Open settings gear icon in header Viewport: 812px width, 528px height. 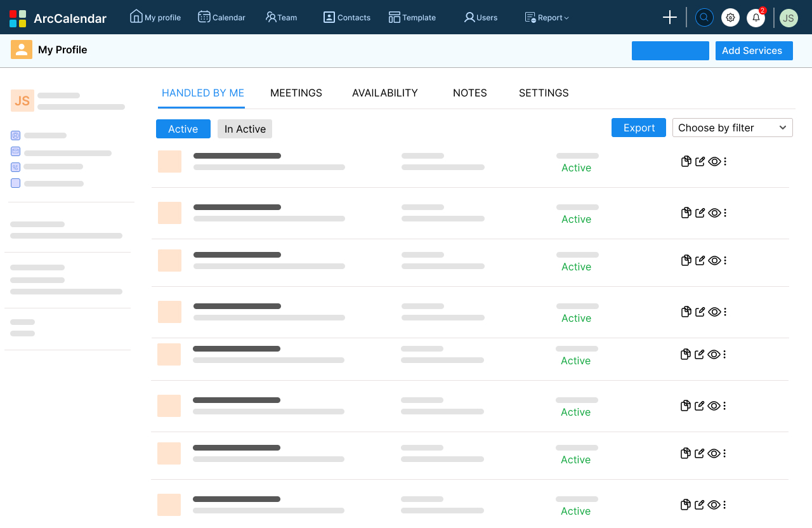pos(730,18)
